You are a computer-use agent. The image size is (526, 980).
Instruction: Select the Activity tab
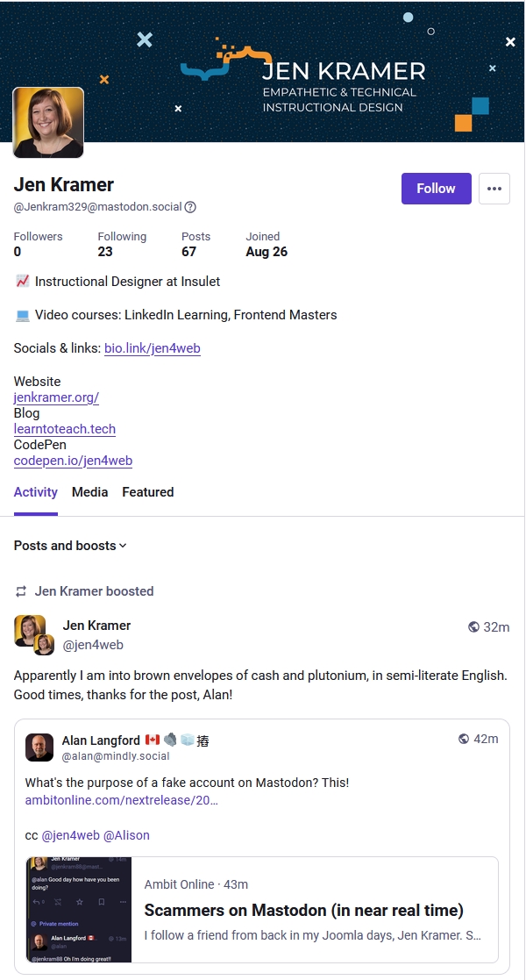click(36, 492)
